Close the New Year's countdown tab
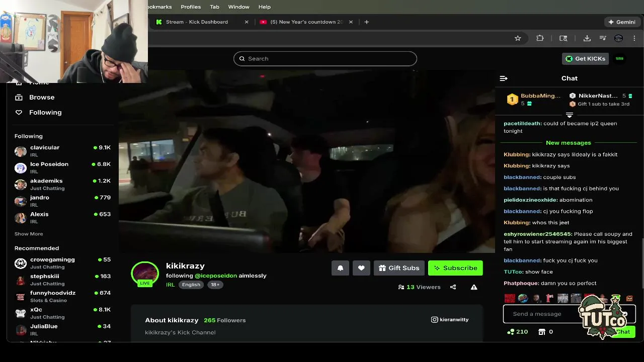The image size is (644, 362). [351, 22]
